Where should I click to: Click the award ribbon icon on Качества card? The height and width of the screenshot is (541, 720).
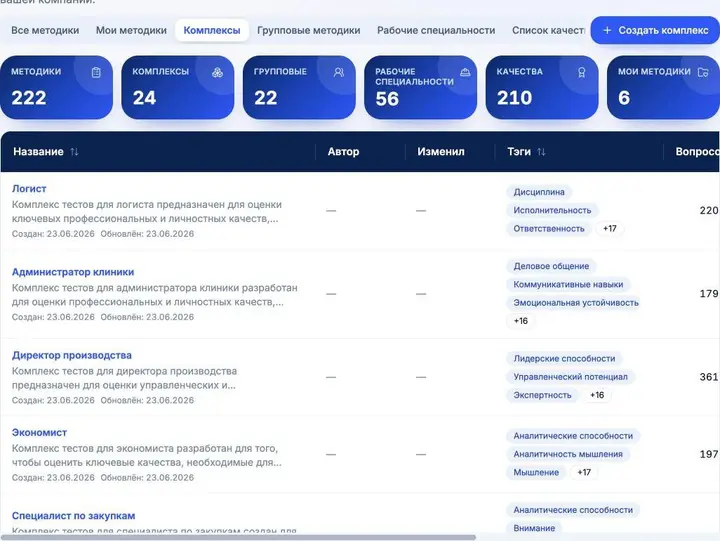point(581,72)
